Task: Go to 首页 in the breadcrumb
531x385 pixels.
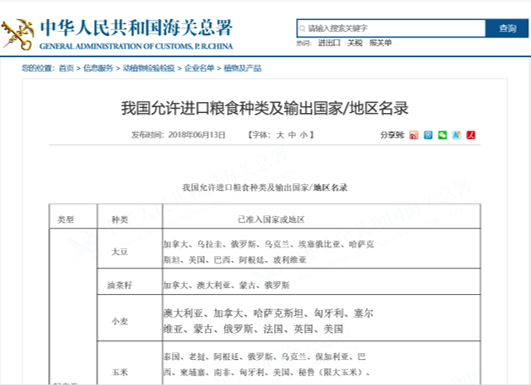Action: 66,68
